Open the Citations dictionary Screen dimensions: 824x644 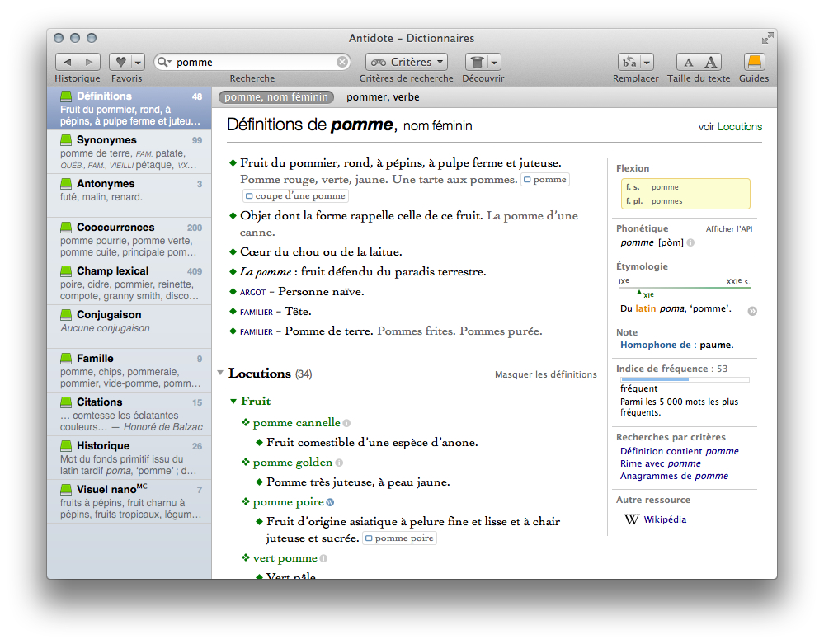129,413
